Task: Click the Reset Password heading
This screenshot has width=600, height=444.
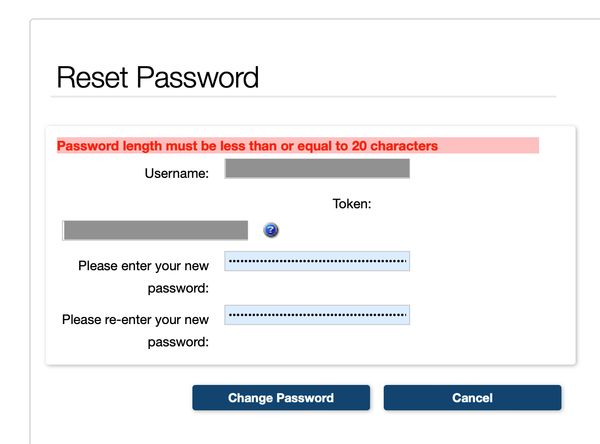Action: [x=158, y=77]
